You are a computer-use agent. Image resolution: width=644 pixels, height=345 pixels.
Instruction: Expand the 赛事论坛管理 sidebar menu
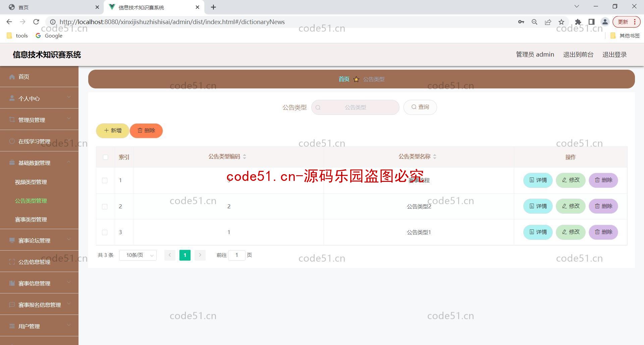(x=39, y=240)
